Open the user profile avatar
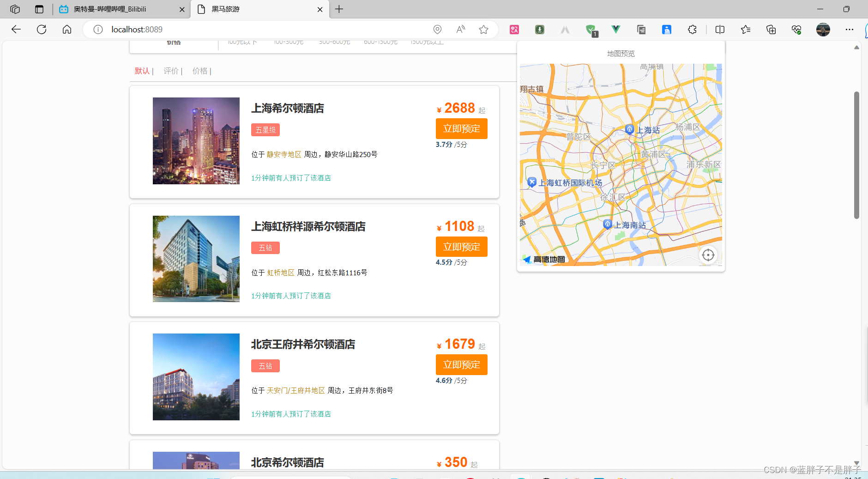Screen dimensions: 868x479 823,30
